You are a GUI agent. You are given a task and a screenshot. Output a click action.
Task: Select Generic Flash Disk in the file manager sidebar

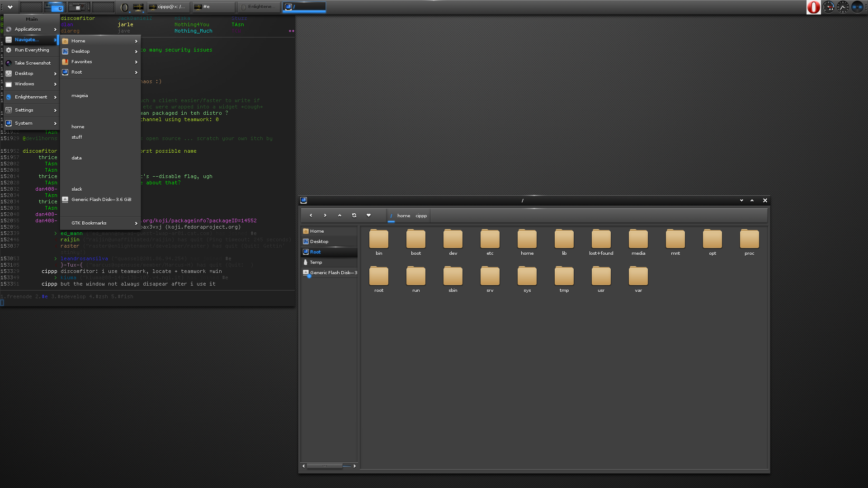click(x=330, y=273)
